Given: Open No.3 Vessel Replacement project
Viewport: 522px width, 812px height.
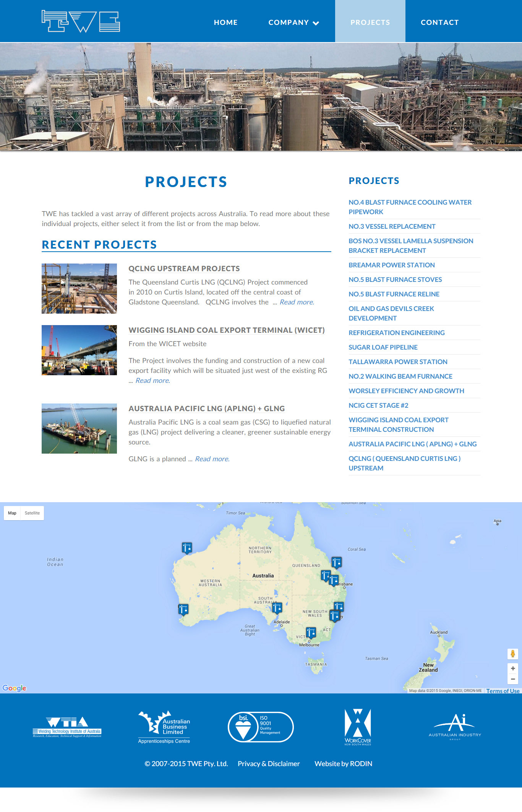Looking at the screenshot, I should click(392, 226).
